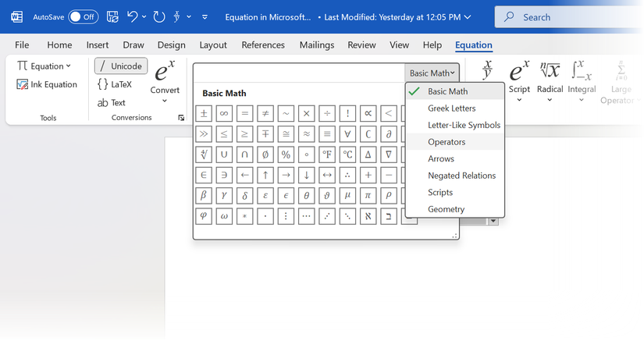Toggle the AutoSave switch
The width and height of the screenshot is (644, 341).
point(84,16)
